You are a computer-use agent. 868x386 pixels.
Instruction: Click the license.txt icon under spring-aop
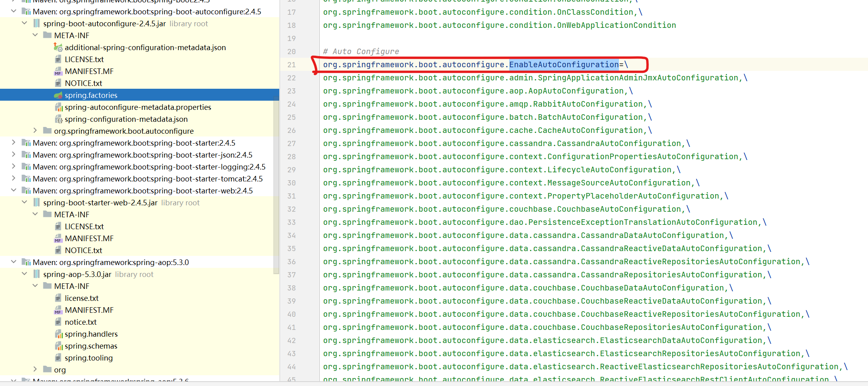58,298
